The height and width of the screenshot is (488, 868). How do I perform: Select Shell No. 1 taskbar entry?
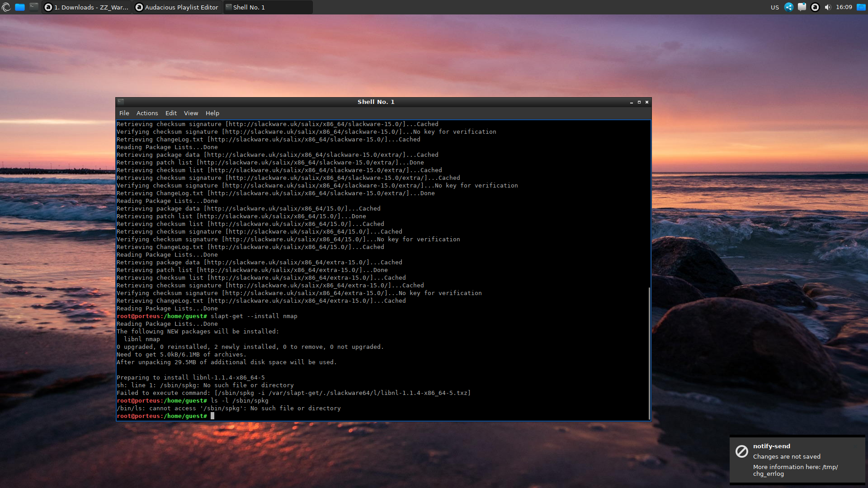(x=268, y=7)
